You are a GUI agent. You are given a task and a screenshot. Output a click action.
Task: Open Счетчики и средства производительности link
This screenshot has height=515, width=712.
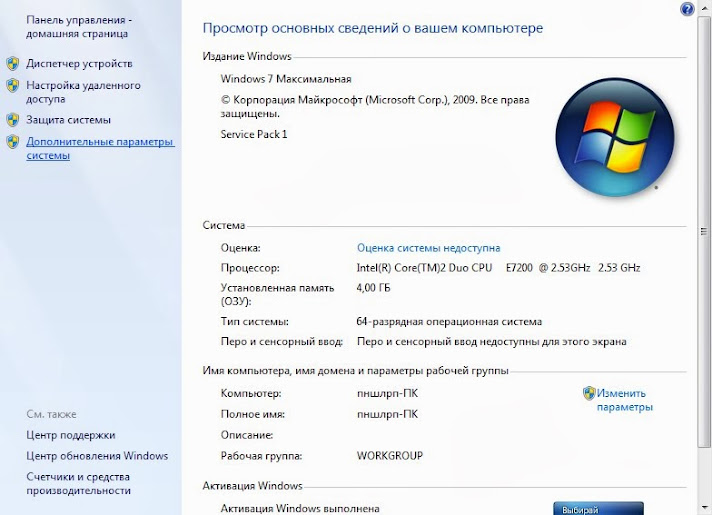(x=78, y=484)
